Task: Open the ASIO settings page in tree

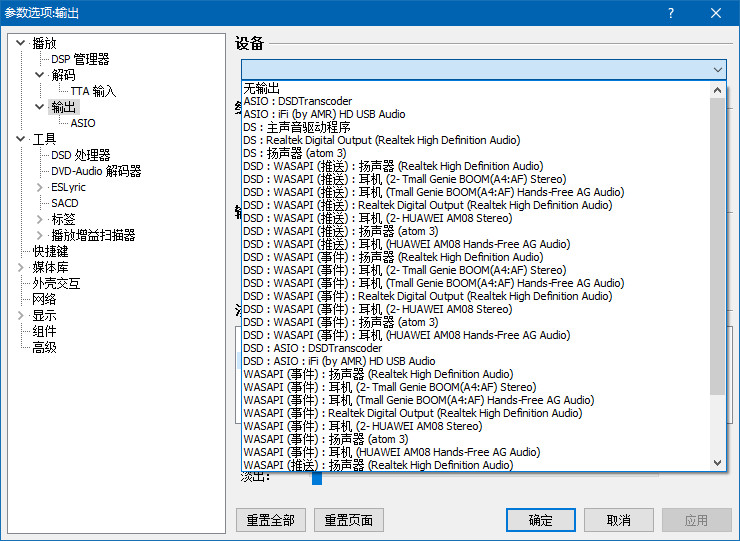Action: 83,123
